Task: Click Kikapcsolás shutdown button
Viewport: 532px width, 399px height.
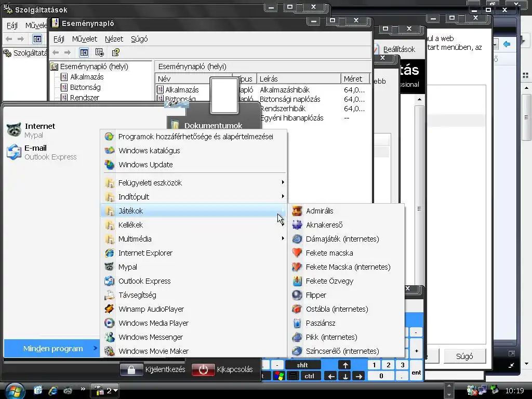Action: (222, 369)
